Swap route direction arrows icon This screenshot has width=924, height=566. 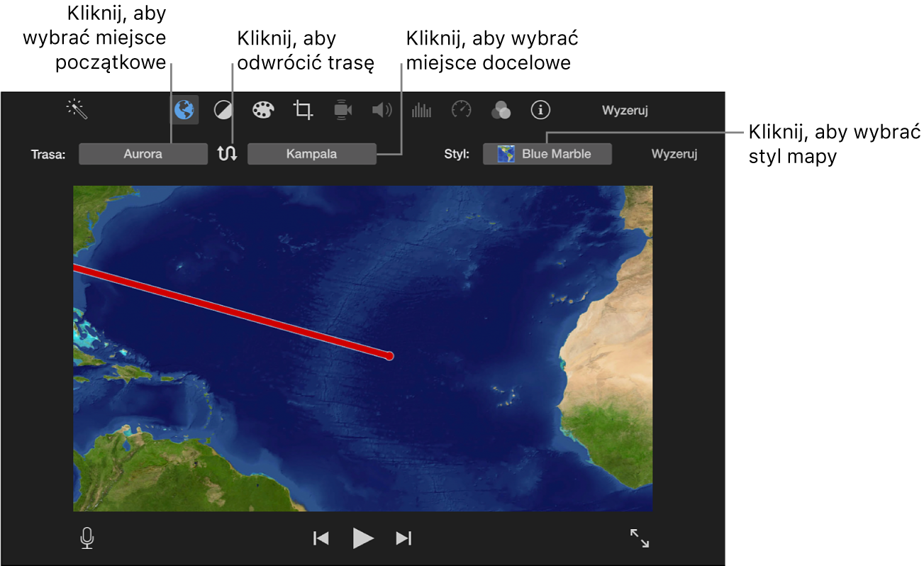click(227, 153)
